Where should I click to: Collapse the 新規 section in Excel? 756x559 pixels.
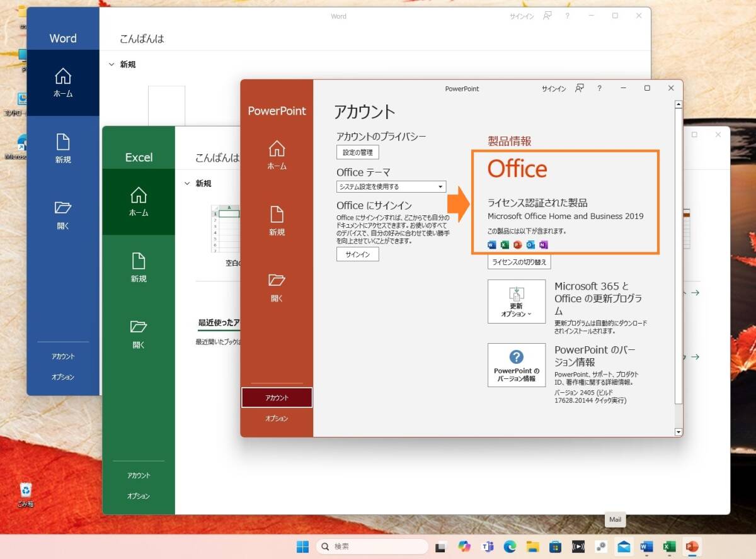point(187,184)
